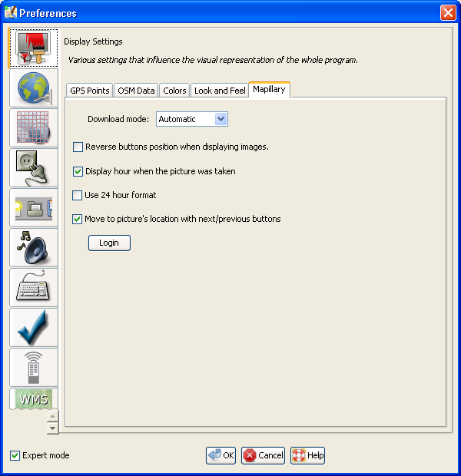This screenshot has width=461, height=476.
Task: Switch to the GPS Points tab
Action: click(90, 91)
